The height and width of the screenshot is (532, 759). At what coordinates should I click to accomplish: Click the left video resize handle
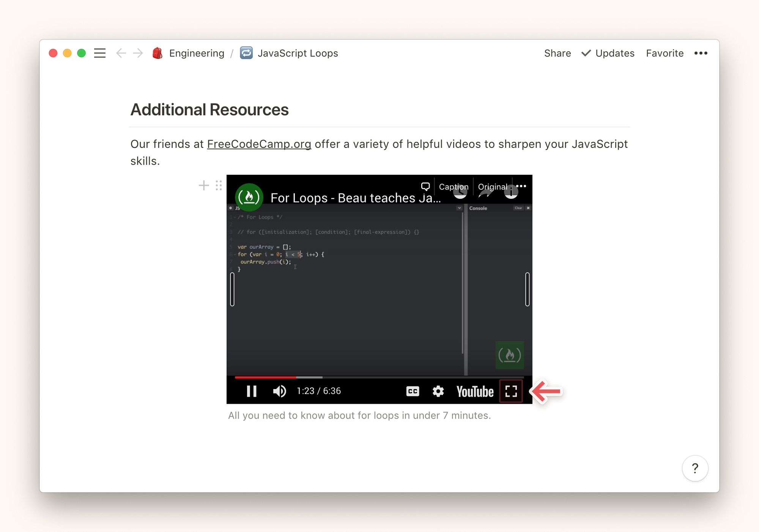[232, 289]
